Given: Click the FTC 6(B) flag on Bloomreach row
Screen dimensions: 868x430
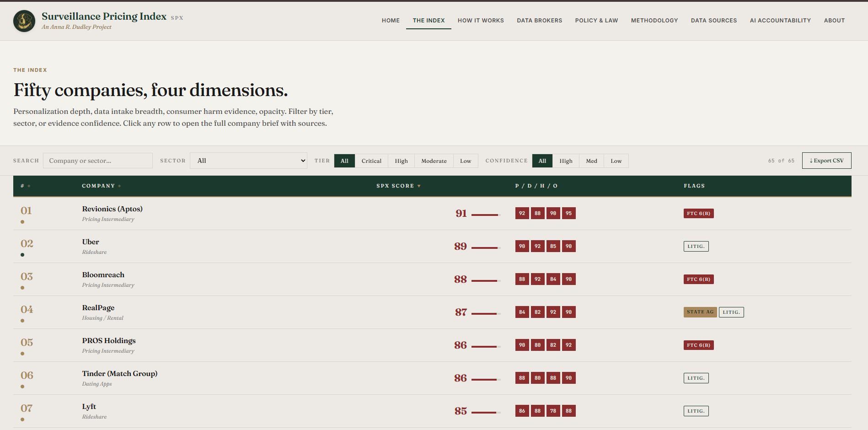Looking at the screenshot, I should click(698, 279).
